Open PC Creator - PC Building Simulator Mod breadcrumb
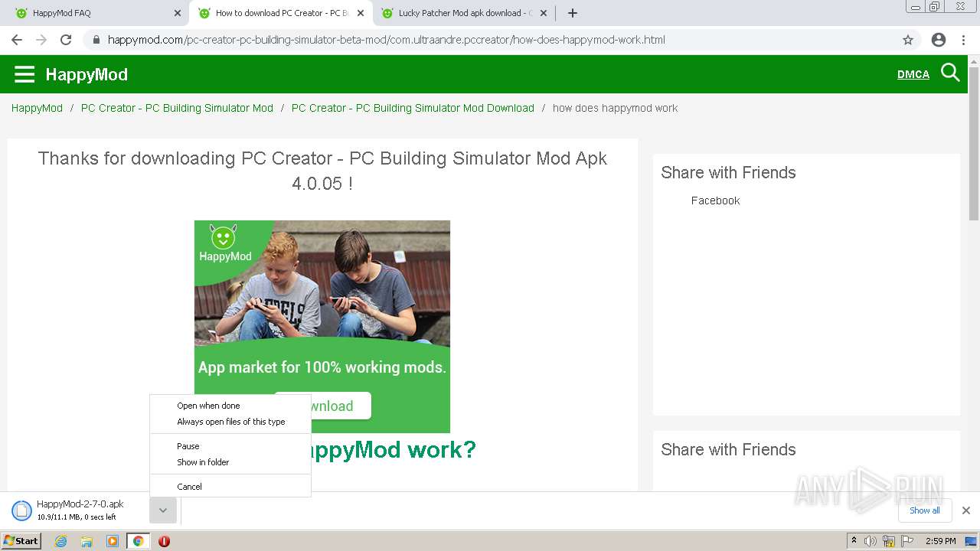The image size is (980, 551). (x=177, y=108)
